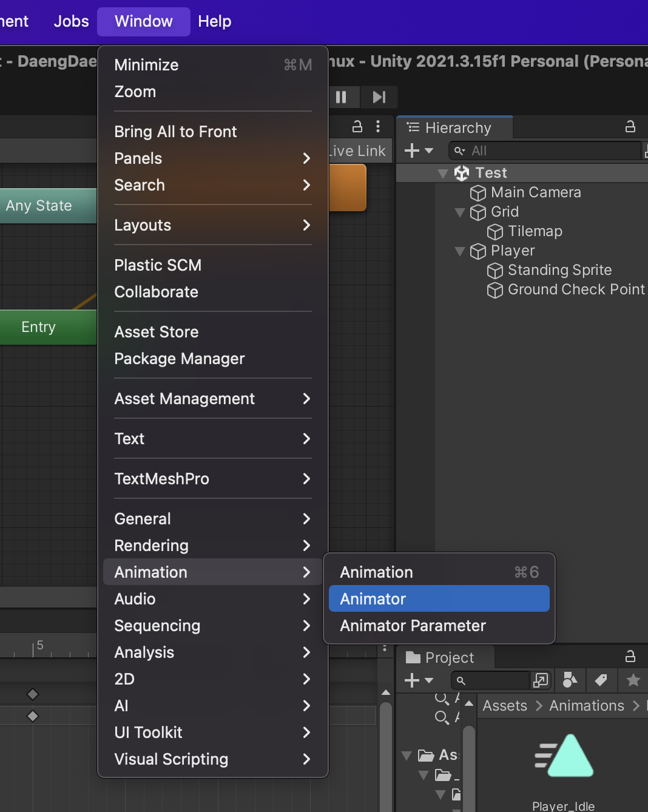Open Animator panel three-dots options menu
The width and height of the screenshot is (648, 812).
coord(378,126)
